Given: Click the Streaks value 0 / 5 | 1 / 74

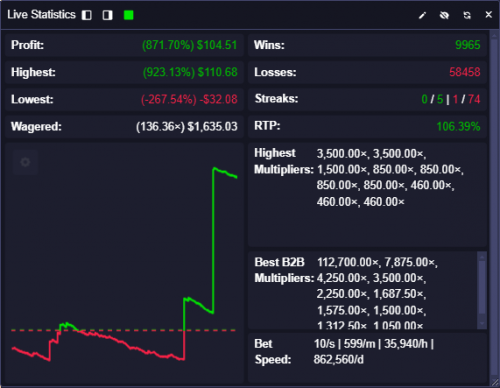Looking at the screenshot, I should [x=451, y=99].
